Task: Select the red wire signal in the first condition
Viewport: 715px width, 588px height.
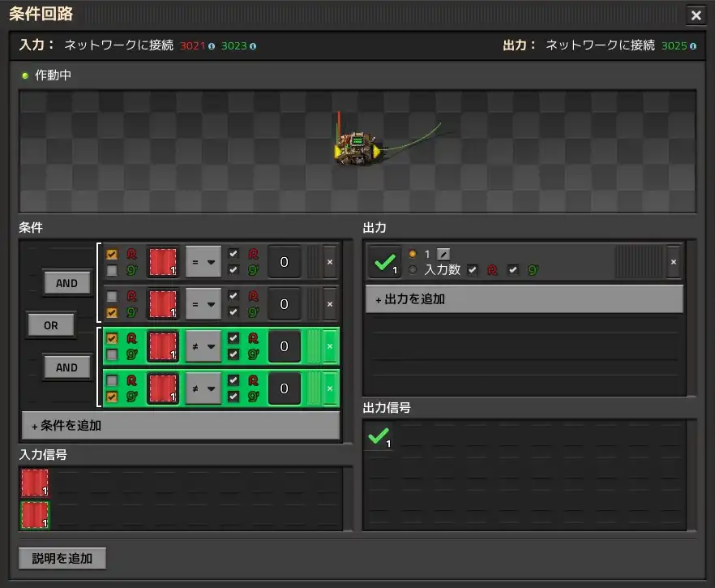Action: 162,261
